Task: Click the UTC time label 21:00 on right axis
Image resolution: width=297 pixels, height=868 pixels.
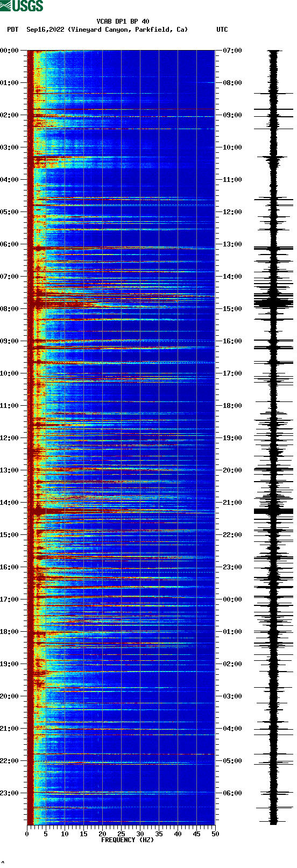Action: tap(232, 503)
